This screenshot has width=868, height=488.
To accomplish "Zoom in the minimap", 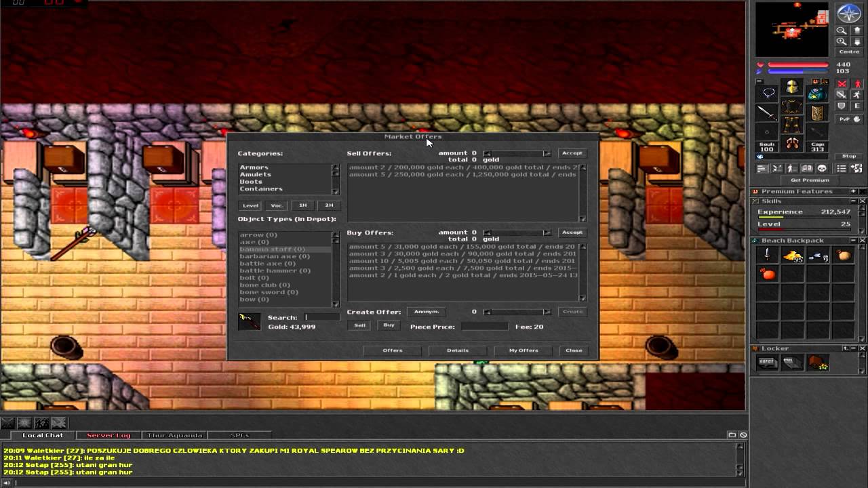I will pos(842,41).
